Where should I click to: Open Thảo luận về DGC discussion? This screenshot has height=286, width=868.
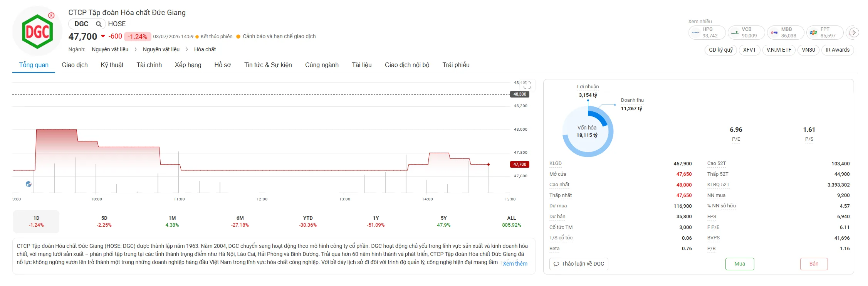pyautogui.click(x=579, y=264)
